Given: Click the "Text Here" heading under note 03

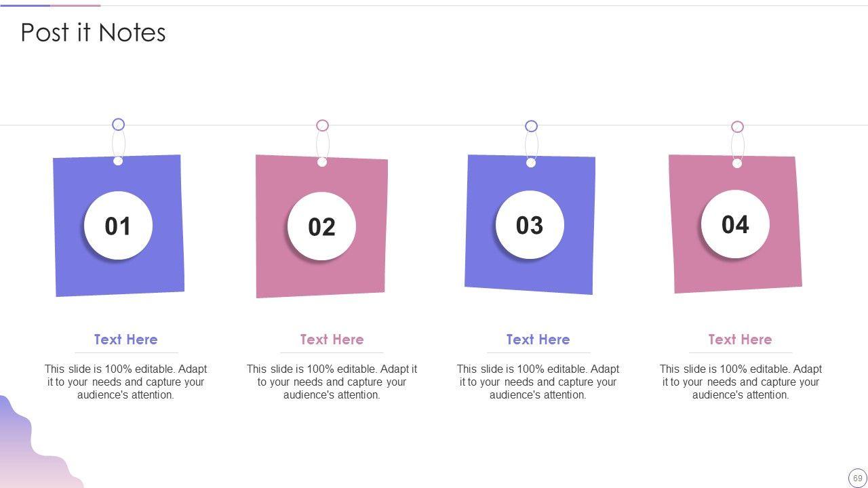Looking at the screenshot, I should [538, 340].
